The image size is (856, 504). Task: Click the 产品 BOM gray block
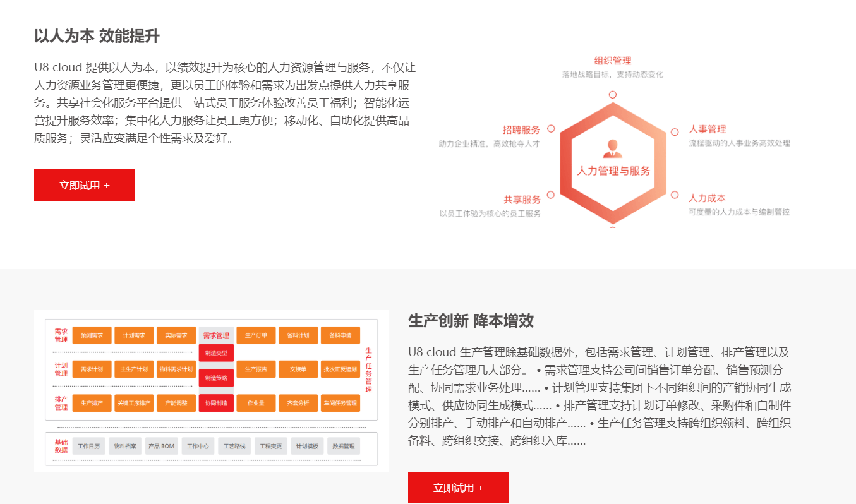[162, 446]
